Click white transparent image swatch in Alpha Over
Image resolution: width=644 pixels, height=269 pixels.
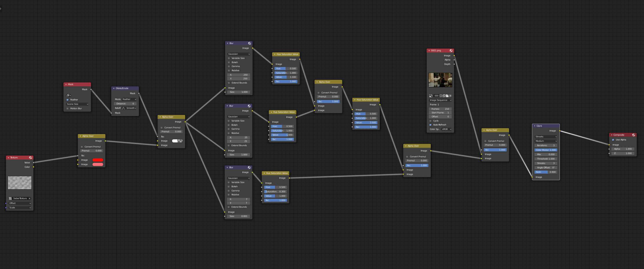click(x=177, y=141)
